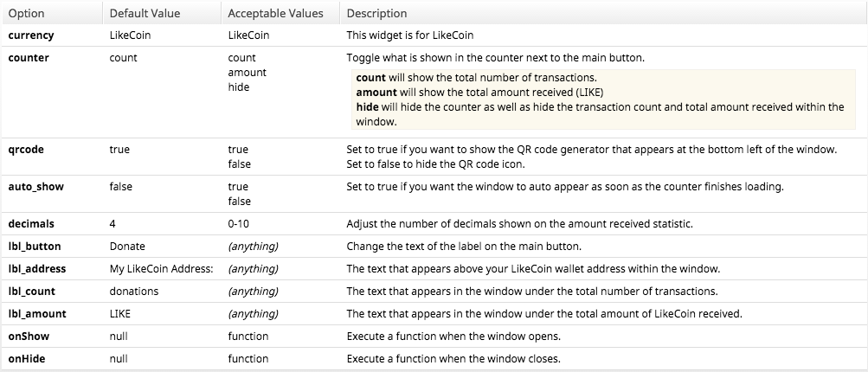The image size is (868, 372).
Task: Click default value 'My LikeCoin Address:'
Action: point(162,268)
